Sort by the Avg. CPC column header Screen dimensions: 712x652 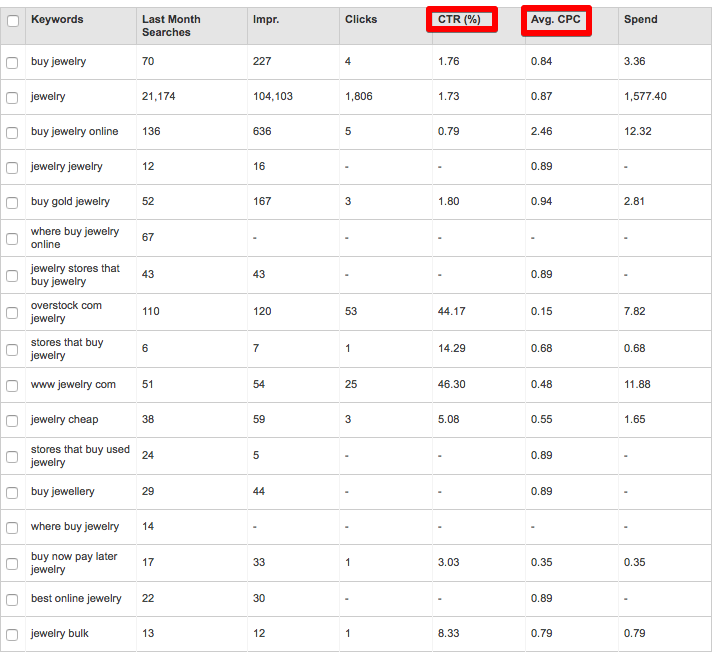(x=556, y=20)
